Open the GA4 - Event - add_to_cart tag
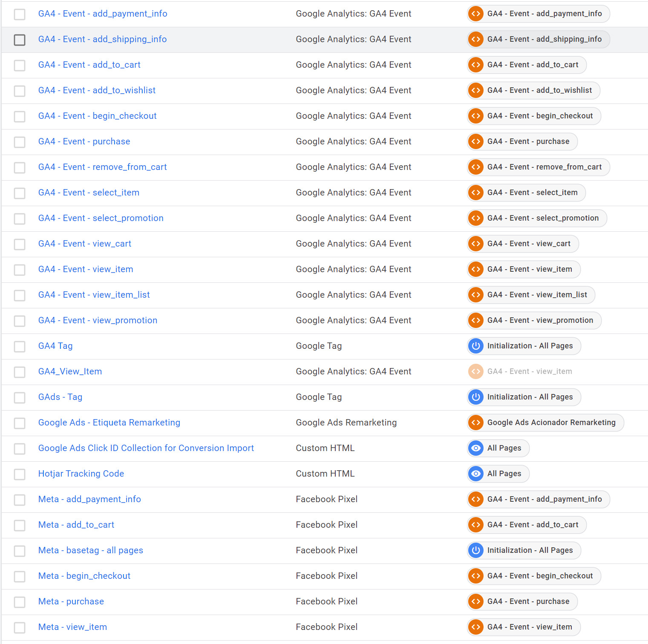648x644 pixels. (89, 65)
